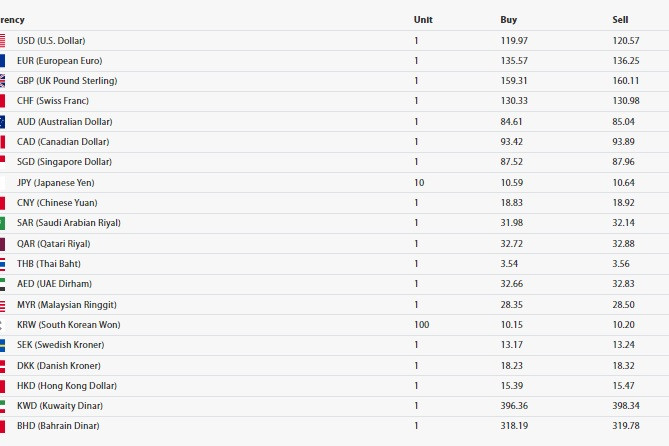The height and width of the screenshot is (446, 669).
Task: Click the CHF (Swiss Franc) label
Action: 53,101
